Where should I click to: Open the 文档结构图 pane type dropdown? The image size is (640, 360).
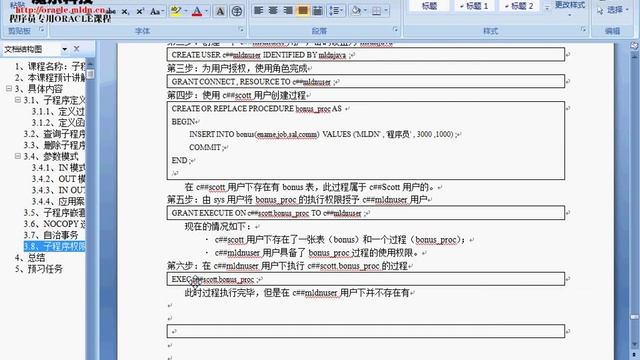point(64,49)
